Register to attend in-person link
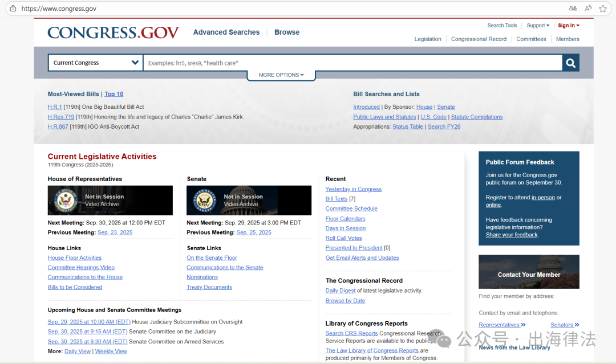The height and width of the screenshot is (364, 616). (544, 198)
